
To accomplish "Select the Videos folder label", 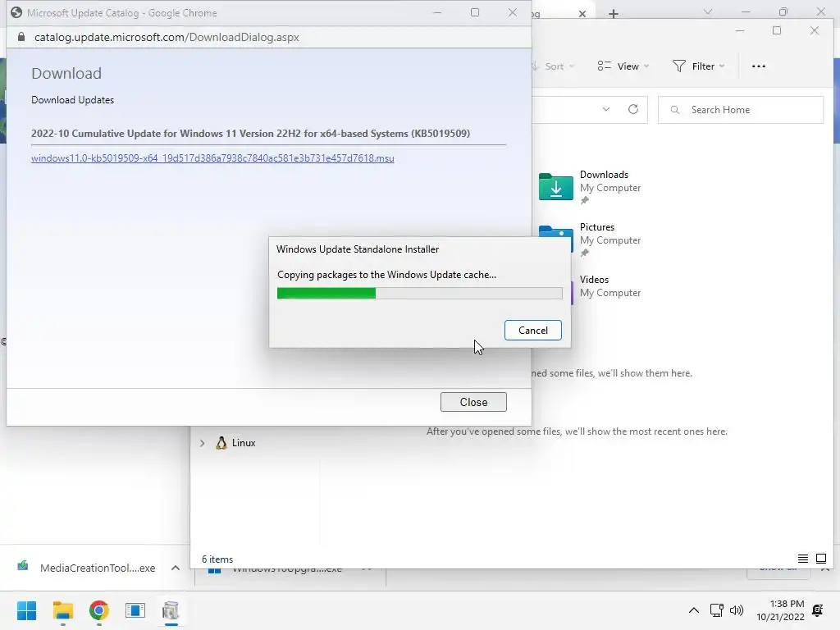I will [594, 280].
